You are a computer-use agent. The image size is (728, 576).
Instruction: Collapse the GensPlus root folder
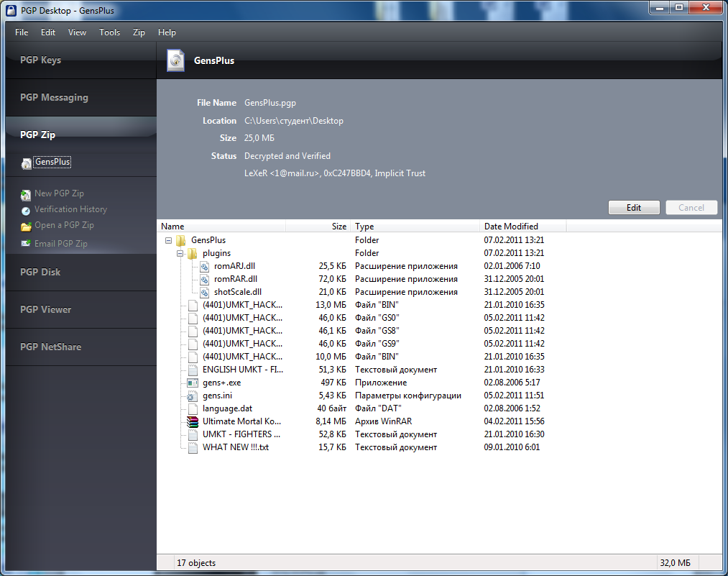pos(169,241)
